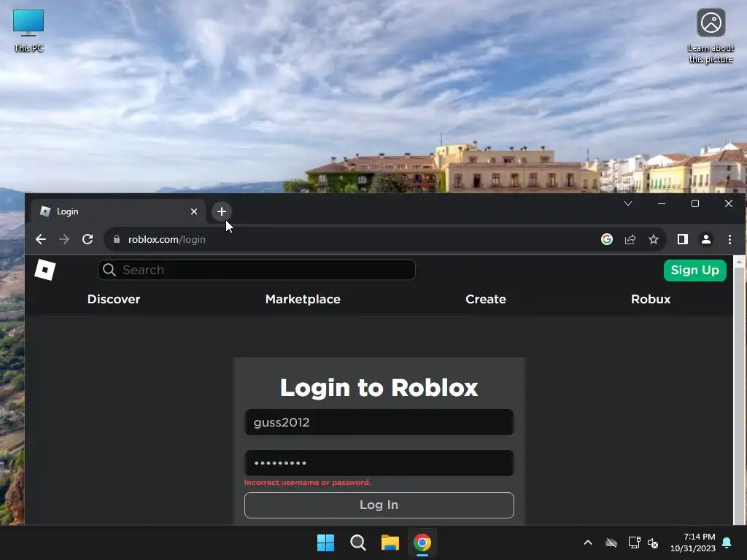Click the Login to Roblox heading
This screenshot has width=747, height=560.
point(379,388)
